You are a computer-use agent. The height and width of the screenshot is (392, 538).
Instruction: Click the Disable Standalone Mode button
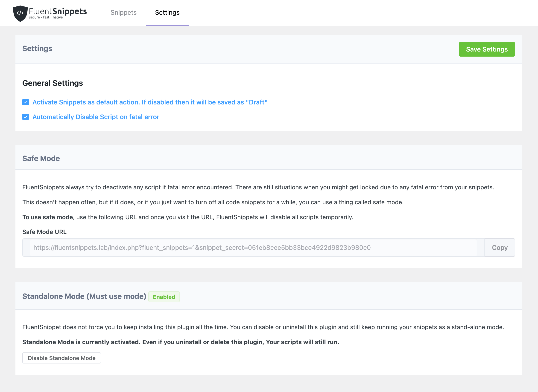(62, 358)
